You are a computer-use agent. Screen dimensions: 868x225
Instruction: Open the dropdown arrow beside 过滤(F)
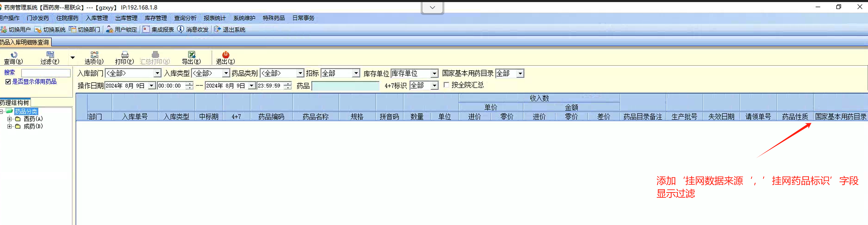(72, 58)
